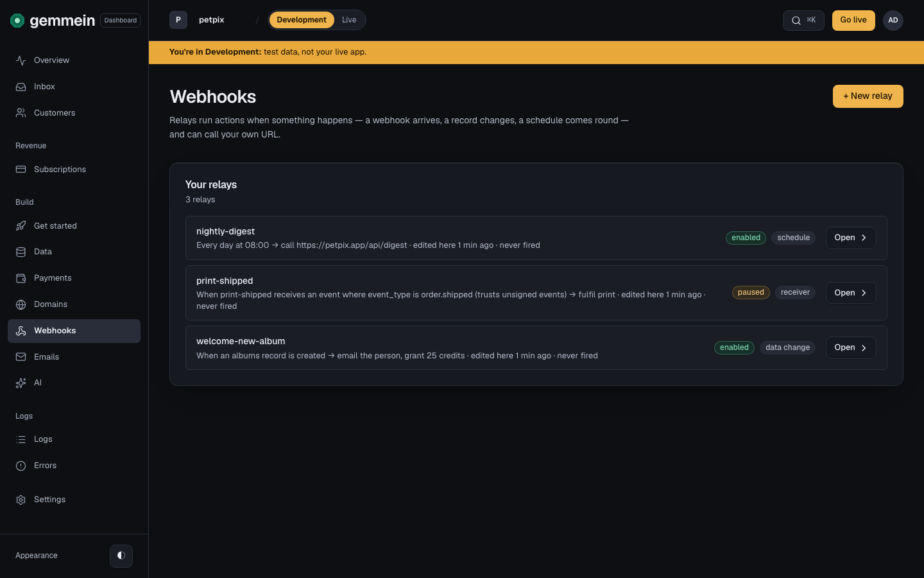Screen dimensions: 924x578
Task: Select the Development environment
Action: pyautogui.click(x=302, y=20)
